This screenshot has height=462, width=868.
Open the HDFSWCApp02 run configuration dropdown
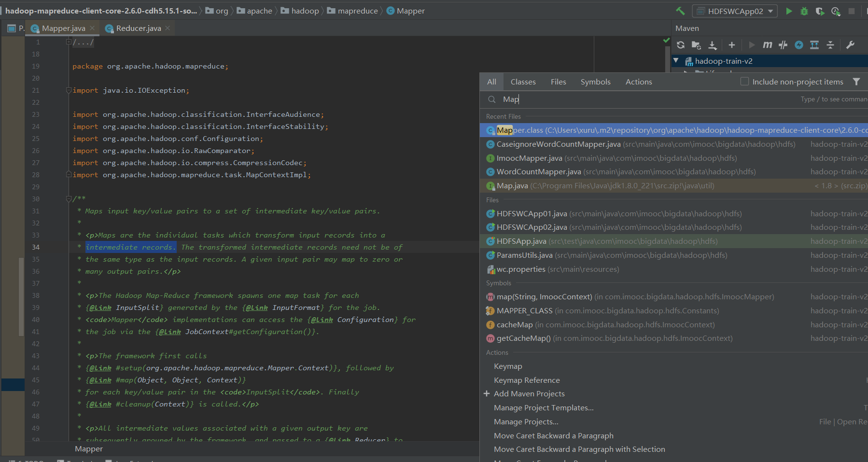735,11
